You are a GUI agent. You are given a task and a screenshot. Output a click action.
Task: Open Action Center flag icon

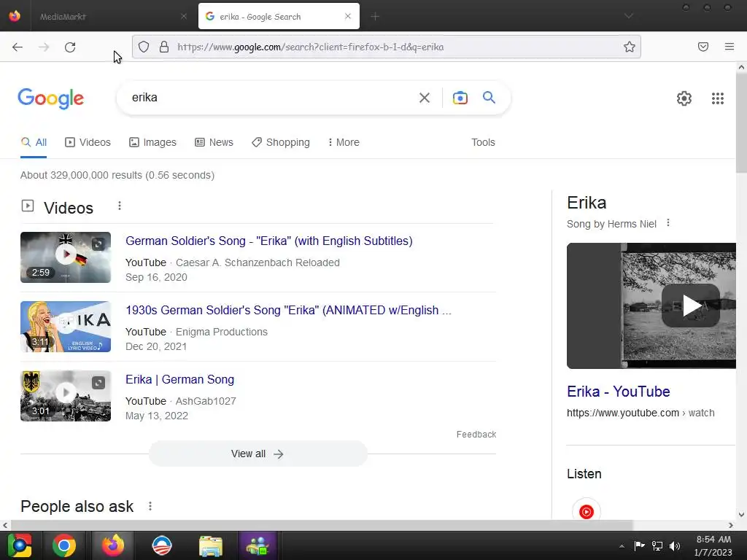(x=639, y=545)
